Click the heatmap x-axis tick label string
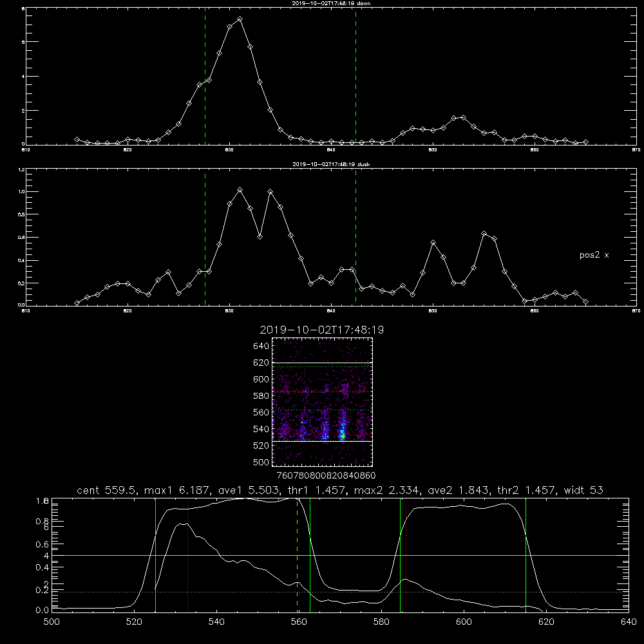The image size is (644, 644). click(326, 475)
